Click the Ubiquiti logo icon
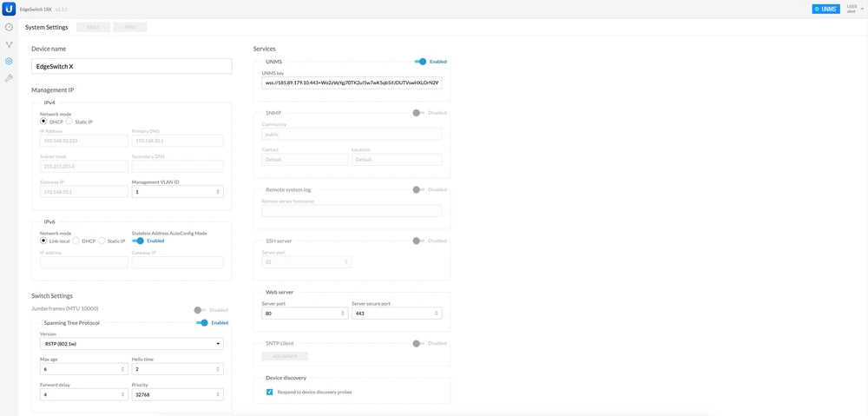 click(9, 9)
